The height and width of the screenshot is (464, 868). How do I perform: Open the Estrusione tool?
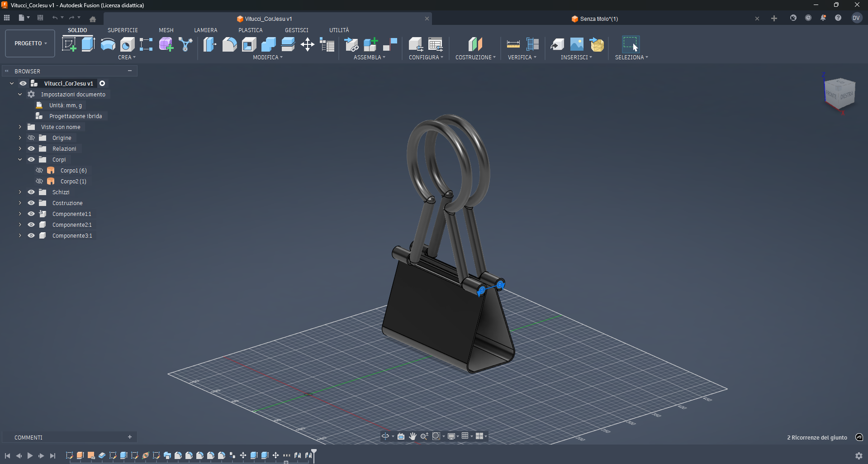coord(87,44)
